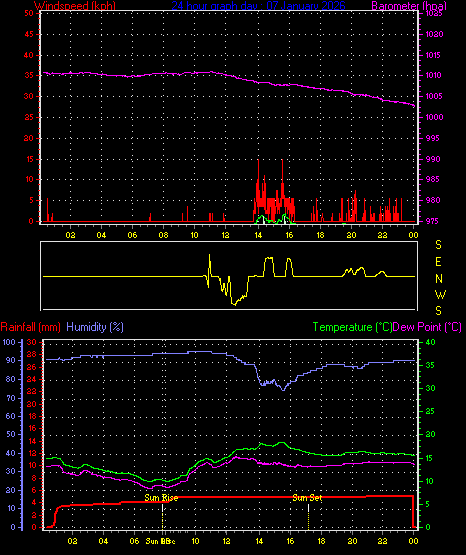The width and height of the screenshot is (466, 555).
Task: Click the 'Dew Point (°C)' legend label
Action: pyautogui.click(x=427, y=327)
